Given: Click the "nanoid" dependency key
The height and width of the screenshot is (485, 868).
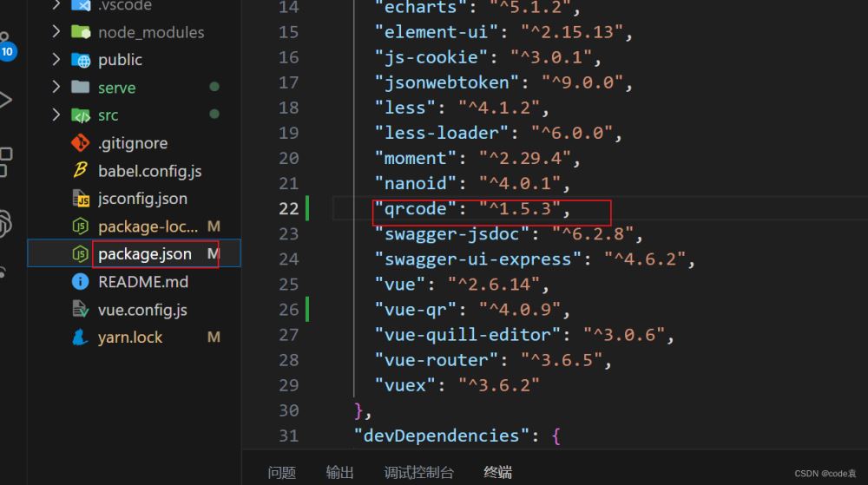Looking at the screenshot, I should pyautogui.click(x=416, y=183).
